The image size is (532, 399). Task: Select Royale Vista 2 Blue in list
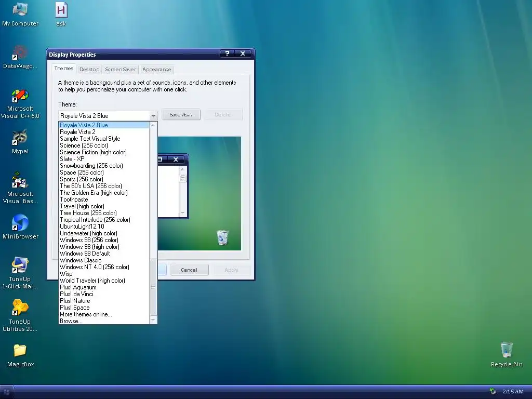(104, 125)
